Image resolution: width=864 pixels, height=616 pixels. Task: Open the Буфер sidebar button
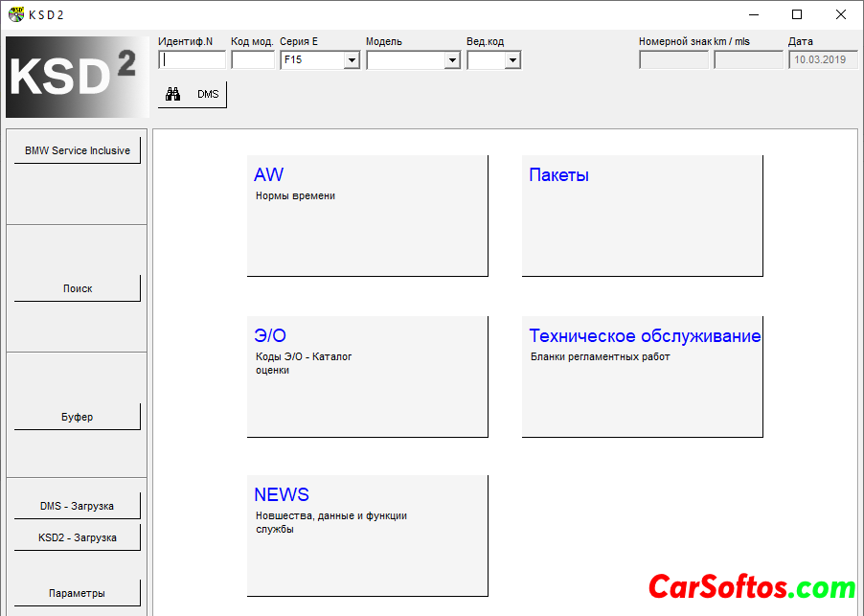click(x=78, y=417)
